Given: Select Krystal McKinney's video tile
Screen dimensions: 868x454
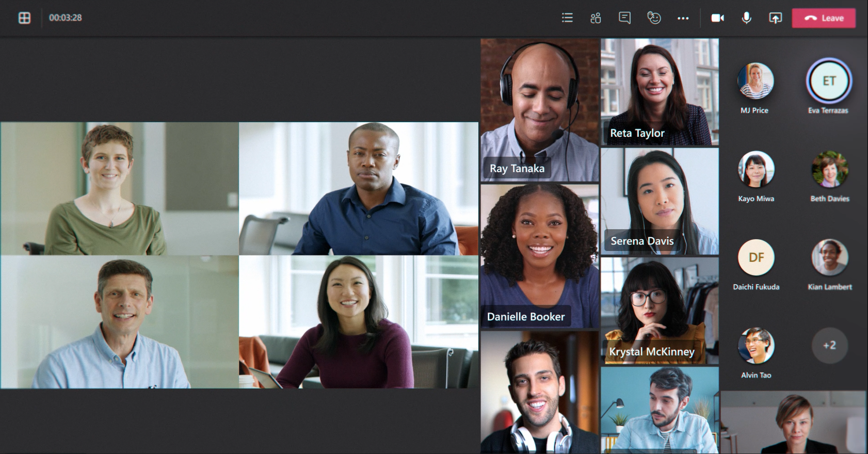Looking at the screenshot, I should [x=660, y=310].
